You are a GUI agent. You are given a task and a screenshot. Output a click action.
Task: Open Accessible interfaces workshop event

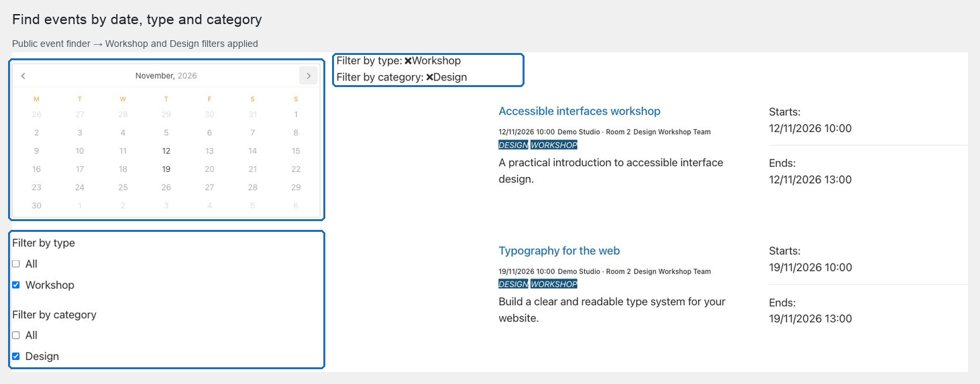[580, 111]
